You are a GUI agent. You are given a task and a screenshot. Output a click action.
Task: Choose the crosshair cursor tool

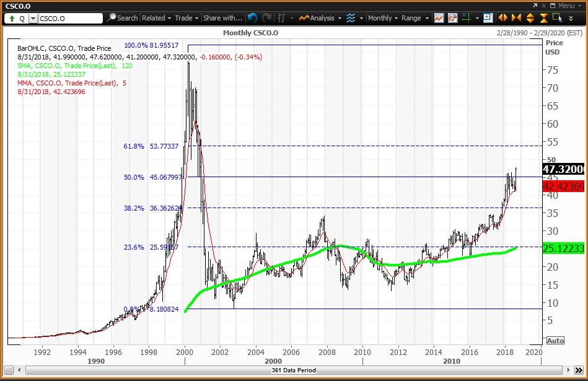[465, 18]
